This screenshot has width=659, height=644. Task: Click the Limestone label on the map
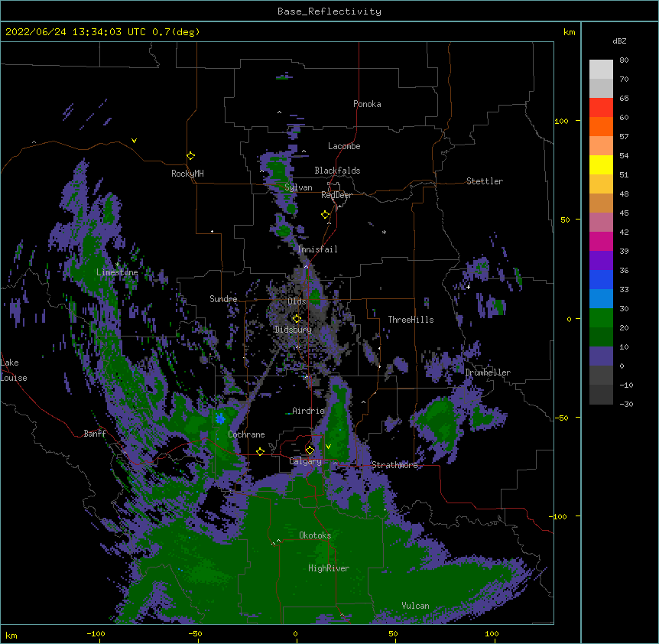[x=117, y=272]
